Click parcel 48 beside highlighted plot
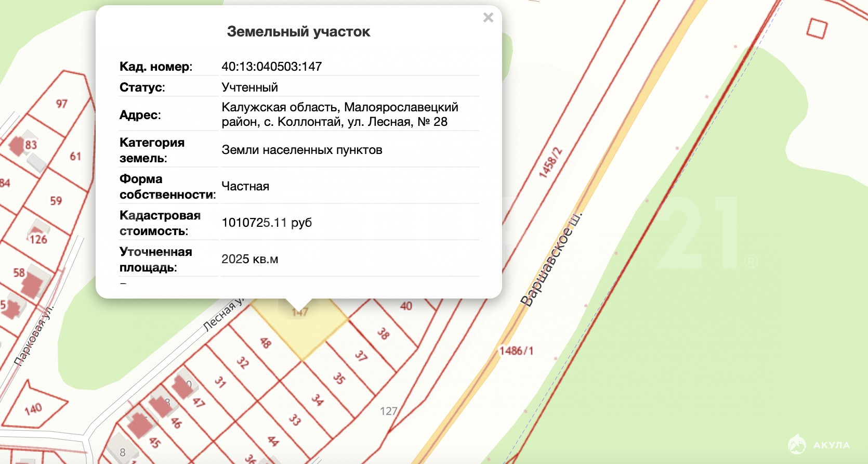868x464 pixels. [x=265, y=342]
